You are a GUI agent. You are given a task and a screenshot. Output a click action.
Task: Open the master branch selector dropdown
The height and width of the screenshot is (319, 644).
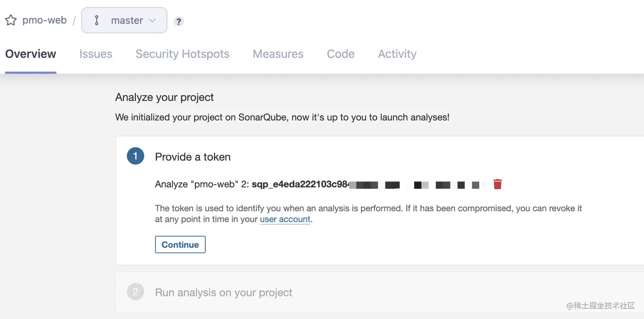124,20
